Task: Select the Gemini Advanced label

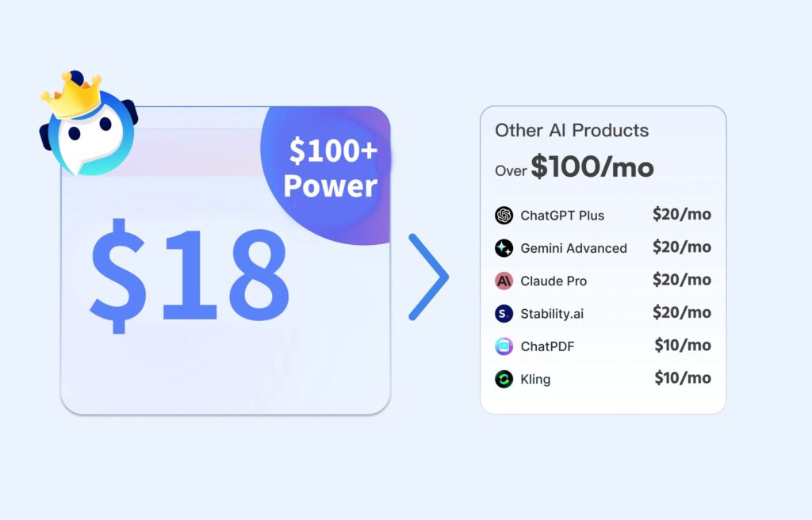Action: point(574,248)
